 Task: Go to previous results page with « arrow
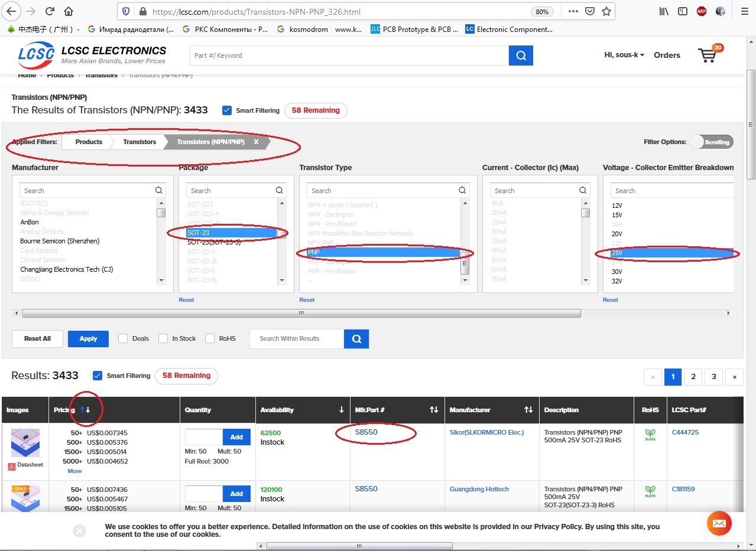[x=653, y=377]
